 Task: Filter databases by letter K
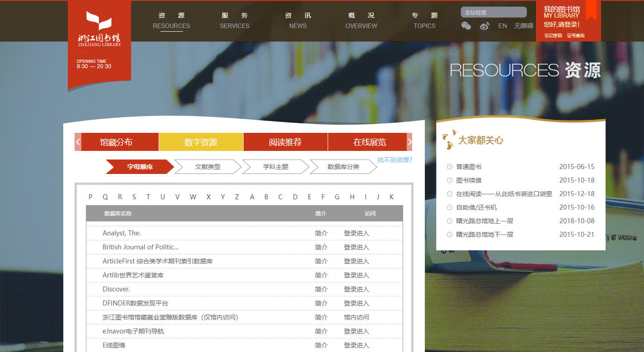[391, 197]
